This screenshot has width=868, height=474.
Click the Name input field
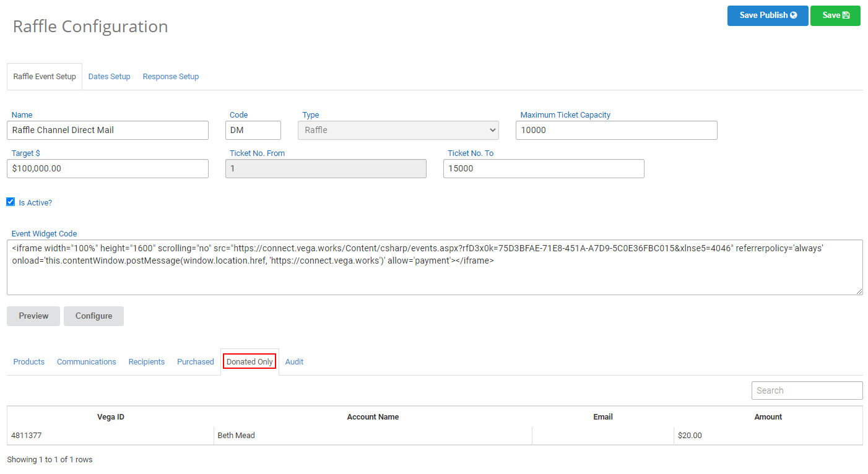108,130
